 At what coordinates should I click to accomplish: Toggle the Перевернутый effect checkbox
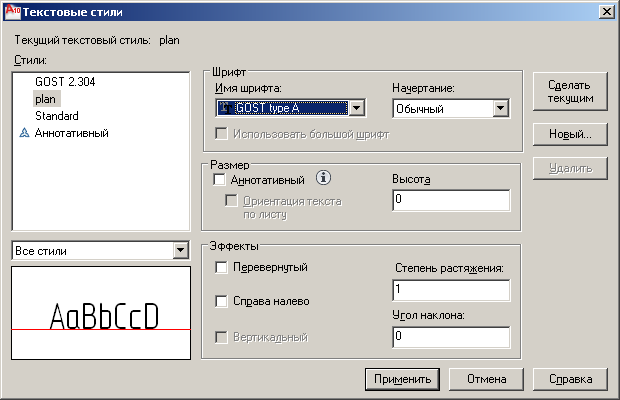point(221,268)
